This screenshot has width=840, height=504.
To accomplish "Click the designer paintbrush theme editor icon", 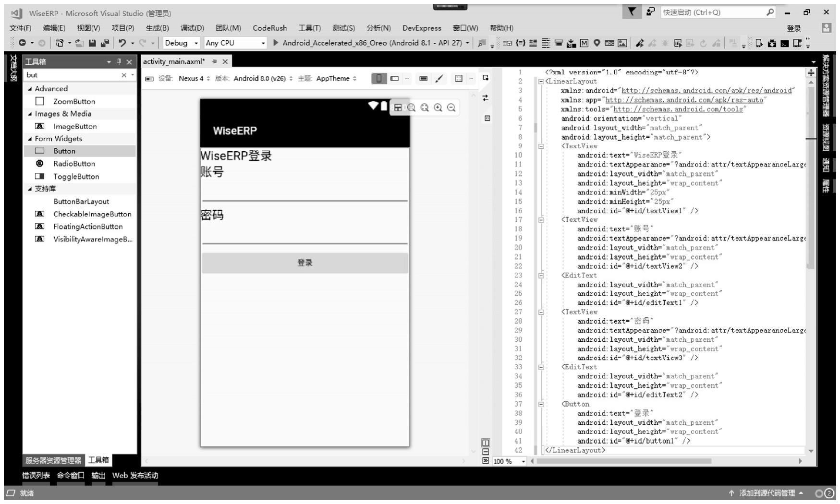I will [x=439, y=78].
